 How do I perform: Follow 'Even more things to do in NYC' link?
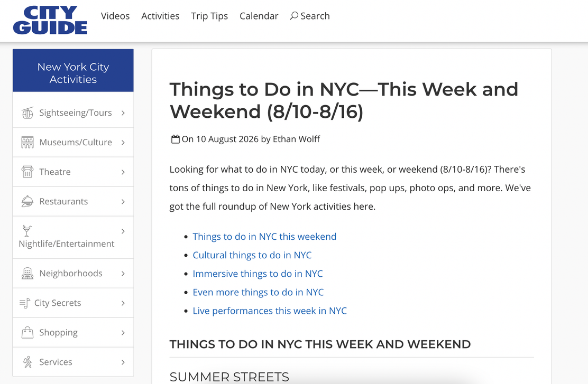258,292
